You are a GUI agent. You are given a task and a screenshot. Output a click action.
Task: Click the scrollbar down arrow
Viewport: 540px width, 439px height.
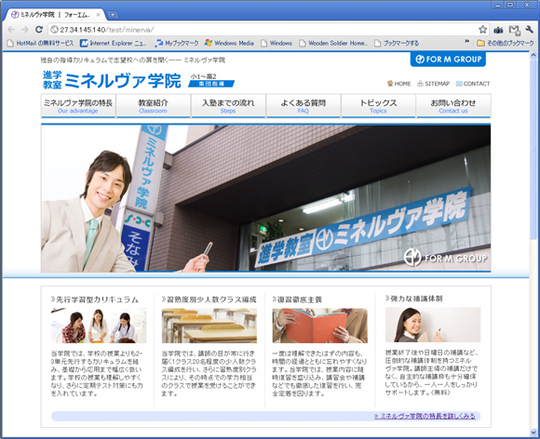tap(533, 432)
